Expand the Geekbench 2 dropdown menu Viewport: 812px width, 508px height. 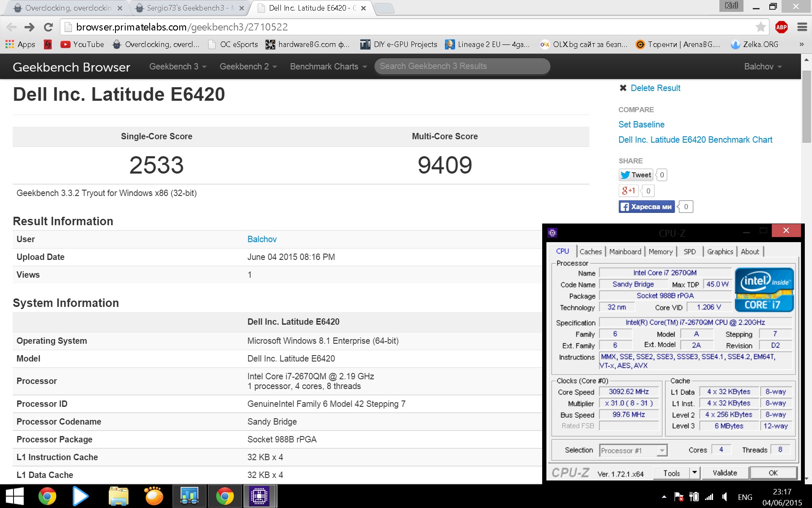click(248, 66)
